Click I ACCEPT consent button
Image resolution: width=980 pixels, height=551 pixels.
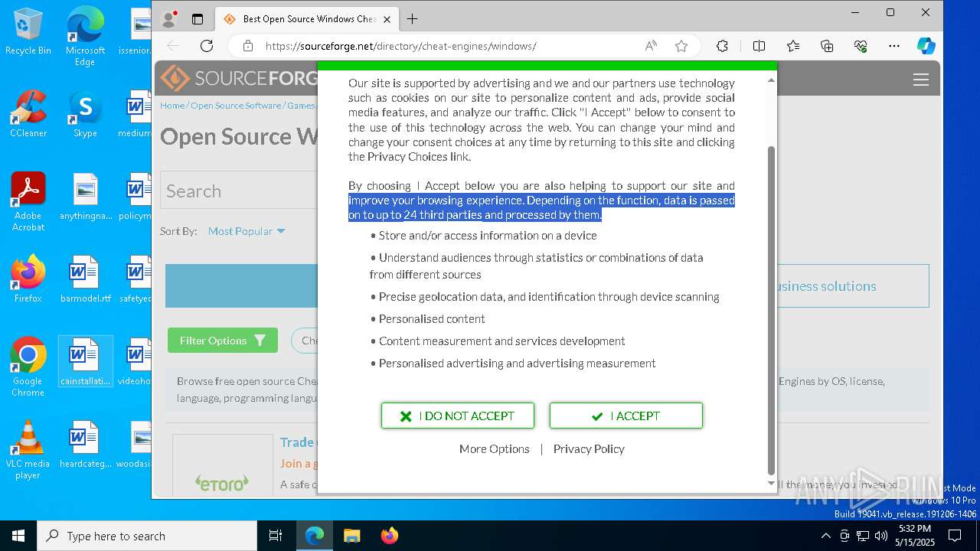(626, 416)
